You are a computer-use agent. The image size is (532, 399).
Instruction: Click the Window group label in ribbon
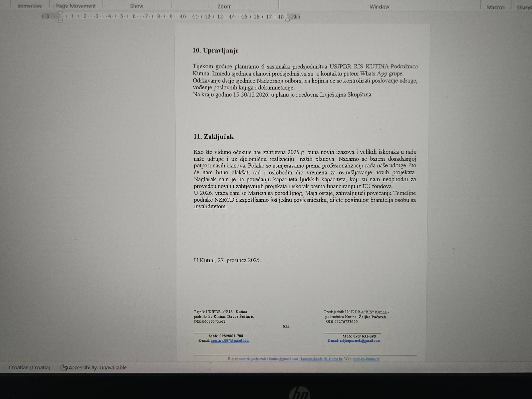(x=379, y=7)
